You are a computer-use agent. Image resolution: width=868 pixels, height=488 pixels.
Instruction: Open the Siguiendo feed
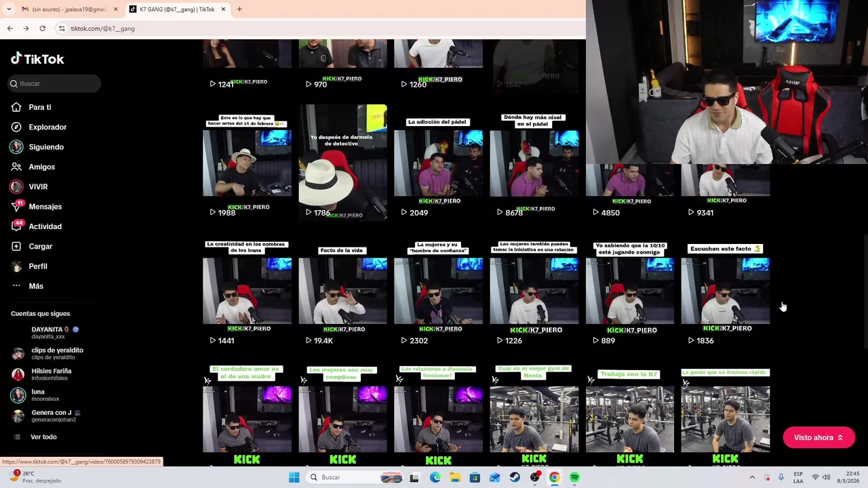tap(46, 147)
